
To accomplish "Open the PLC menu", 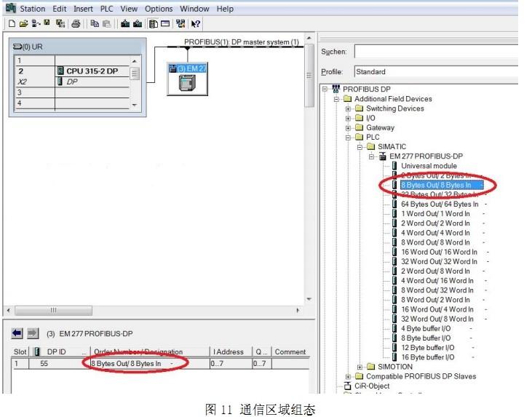I will [106, 9].
